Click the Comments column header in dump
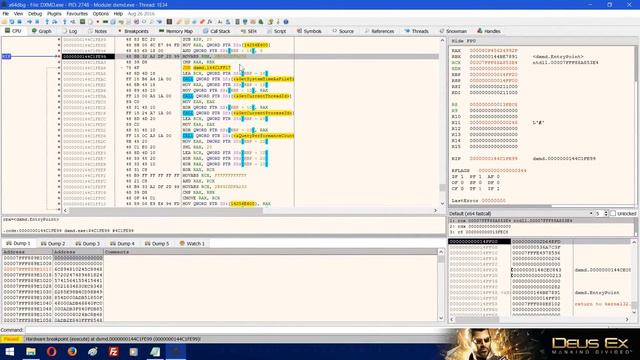This screenshot has width=640, height=360. tap(117, 252)
